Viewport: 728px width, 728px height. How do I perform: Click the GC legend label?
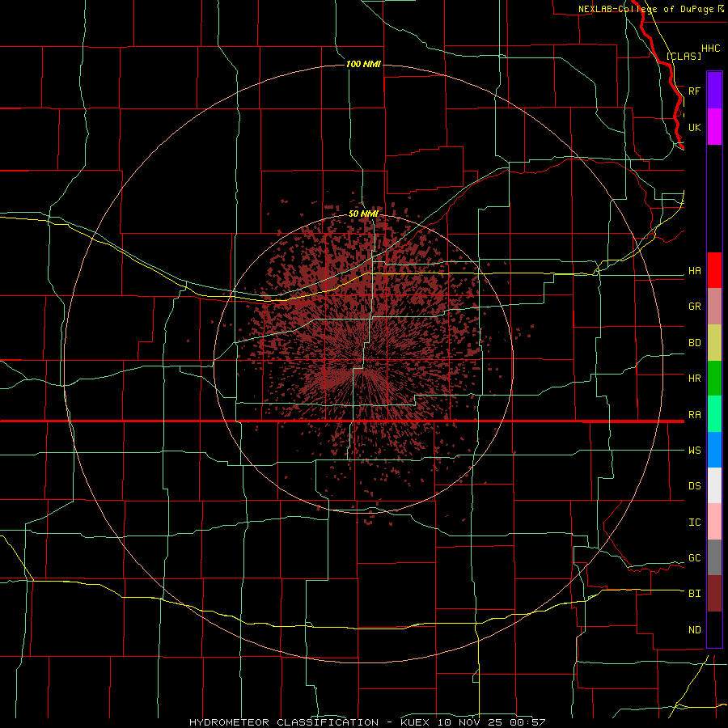tap(695, 558)
